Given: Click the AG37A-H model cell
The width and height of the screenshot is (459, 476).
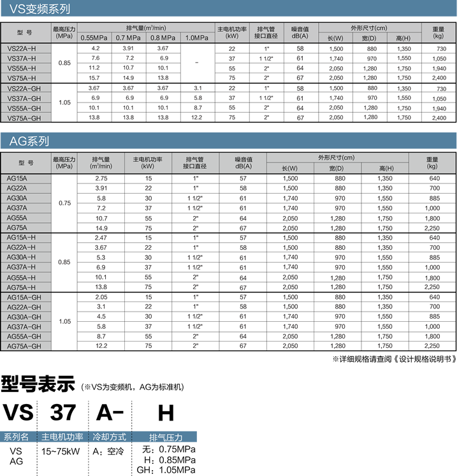Looking at the screenshot, I should click(21, 267).
